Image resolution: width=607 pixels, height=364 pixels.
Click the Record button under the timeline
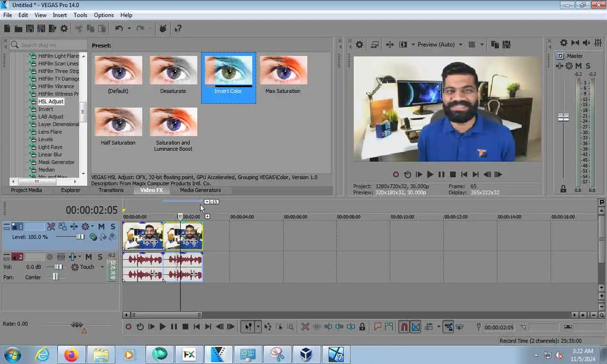(129, 327)
